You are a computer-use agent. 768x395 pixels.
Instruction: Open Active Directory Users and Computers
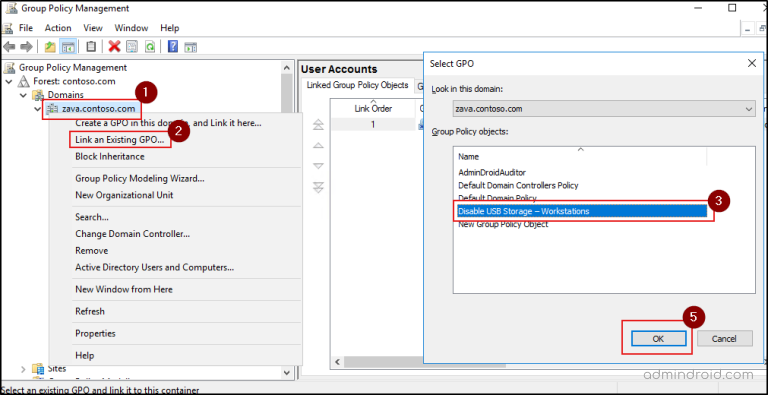tap(154, 268)
